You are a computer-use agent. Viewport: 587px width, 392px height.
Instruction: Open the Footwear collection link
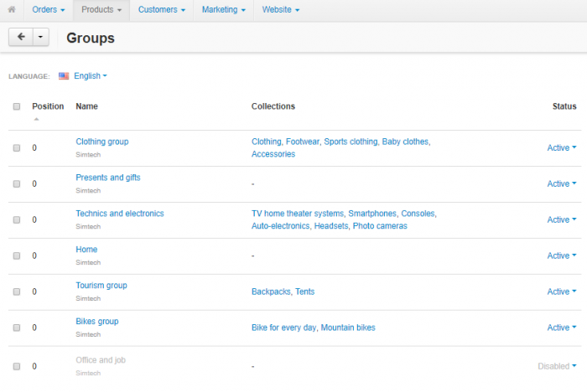[x=303, y=142]
